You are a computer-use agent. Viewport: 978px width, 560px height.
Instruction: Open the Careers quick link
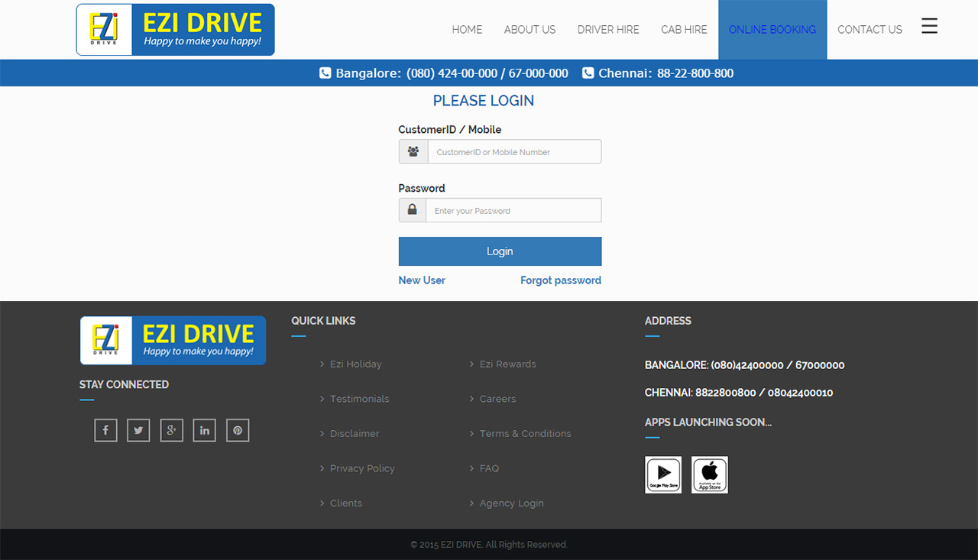coord(497,399)
